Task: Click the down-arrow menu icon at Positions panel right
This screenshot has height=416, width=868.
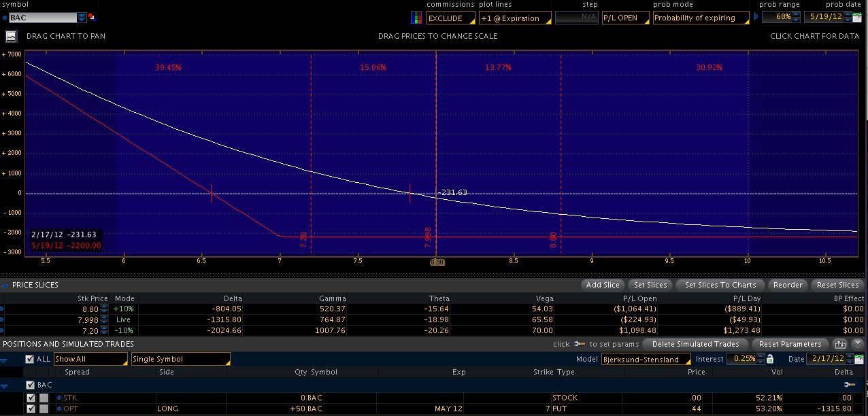Action: coord(857,344)
